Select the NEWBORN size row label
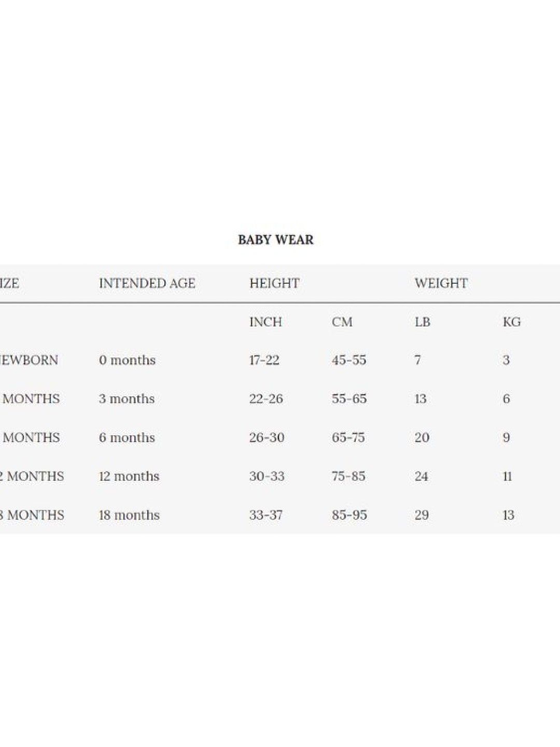 pyautogui.click(x=29, y=360)
